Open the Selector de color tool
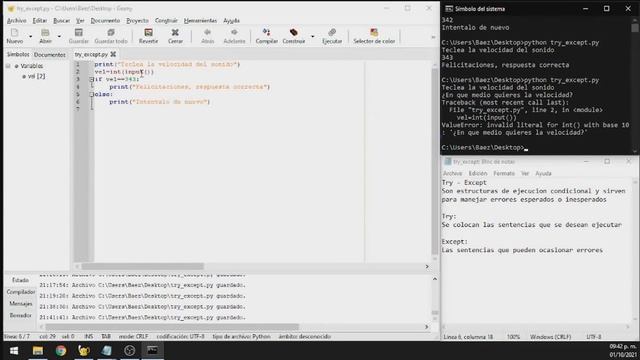This screenshot has height=360, width=640. pos(374,36)
